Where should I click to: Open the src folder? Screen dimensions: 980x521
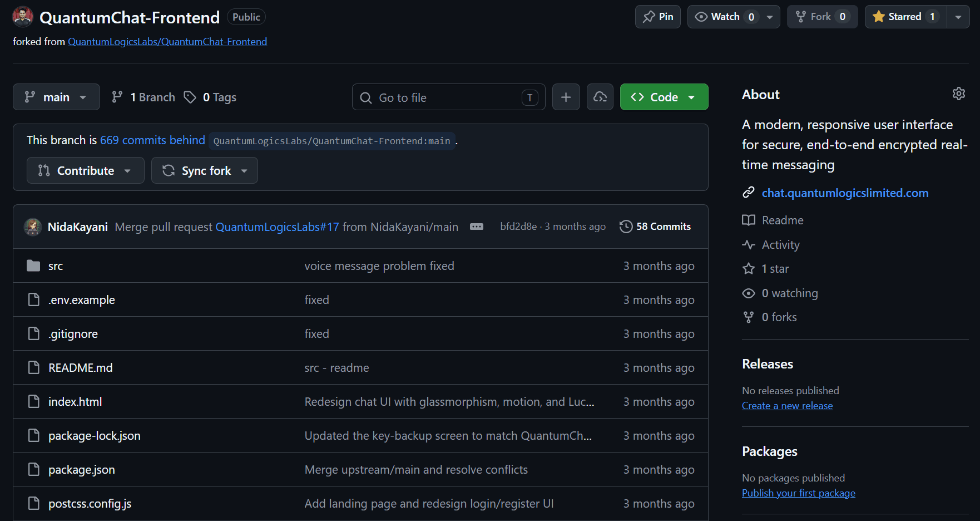[x=56, y=266]
